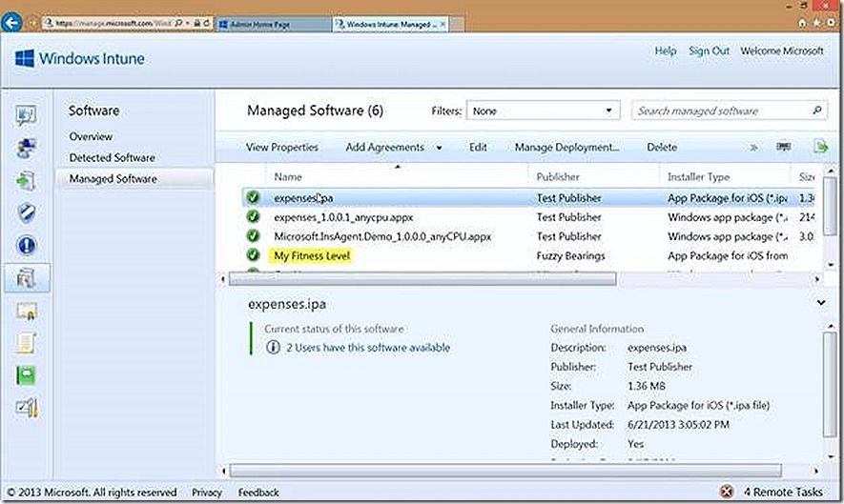Collapse the expenses.ipa details pane chevron
844x504 pixels.
coord(821,303)
